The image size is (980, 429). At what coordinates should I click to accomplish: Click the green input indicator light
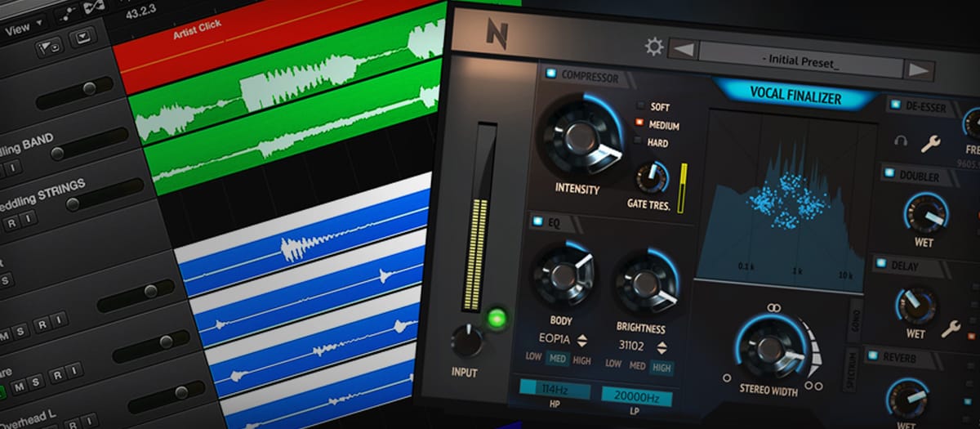497,316
